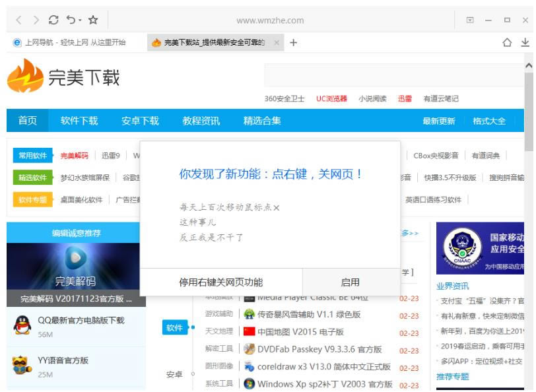Image resolution: width=536 pixels, height=392 pixels.
Task: Open 传奇暴风雪辅助 V1.1 绿色版 link
Action: pyautogui.click(x=309, y=314)
